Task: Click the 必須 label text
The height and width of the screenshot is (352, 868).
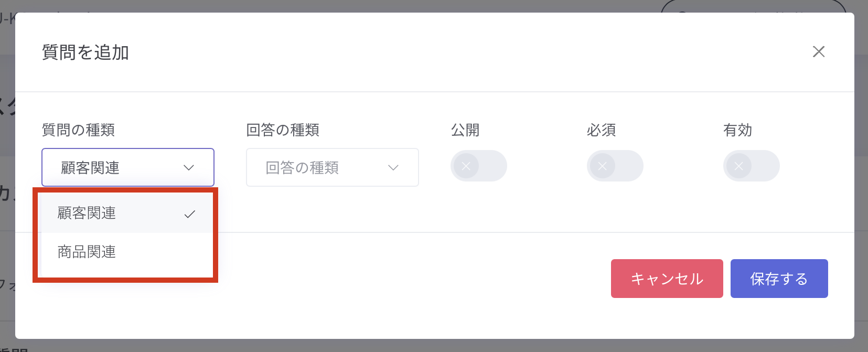Action: coord(602,130)
